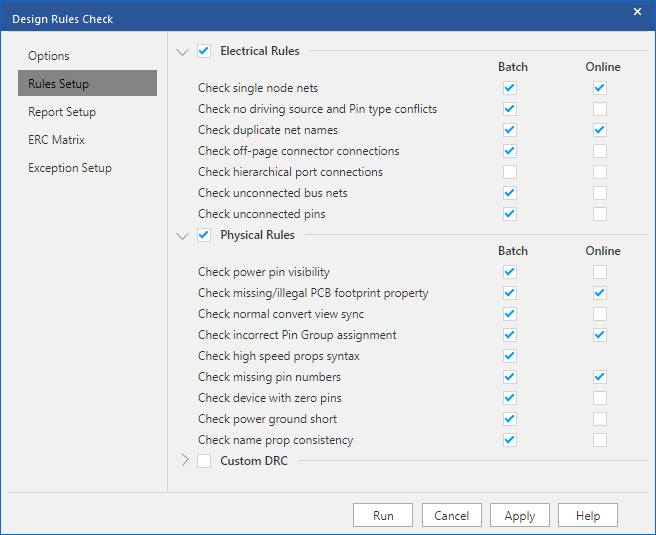Open the ERC Matrix page
This screenshot has width=656, height=535.
point(56,140)
